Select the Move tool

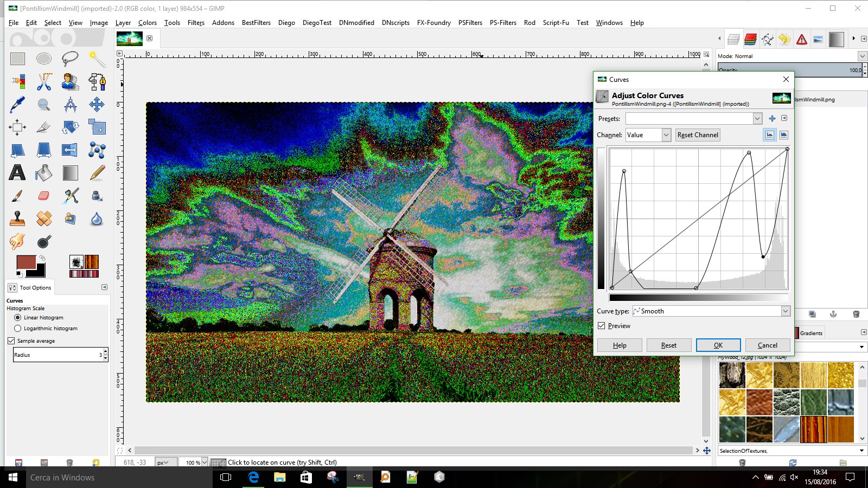coord(97,104)
